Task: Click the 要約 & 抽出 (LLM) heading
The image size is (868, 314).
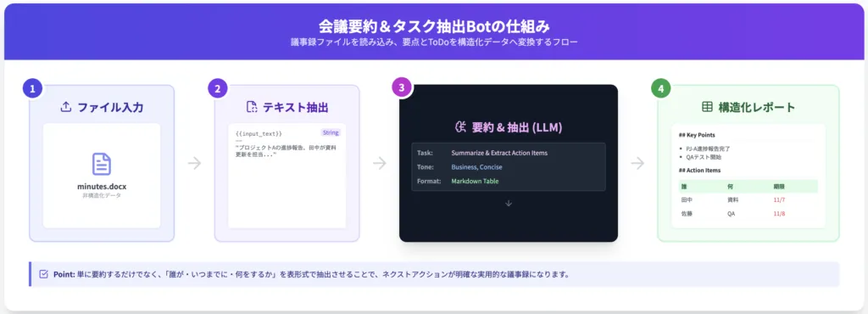Action: (517, 127)
